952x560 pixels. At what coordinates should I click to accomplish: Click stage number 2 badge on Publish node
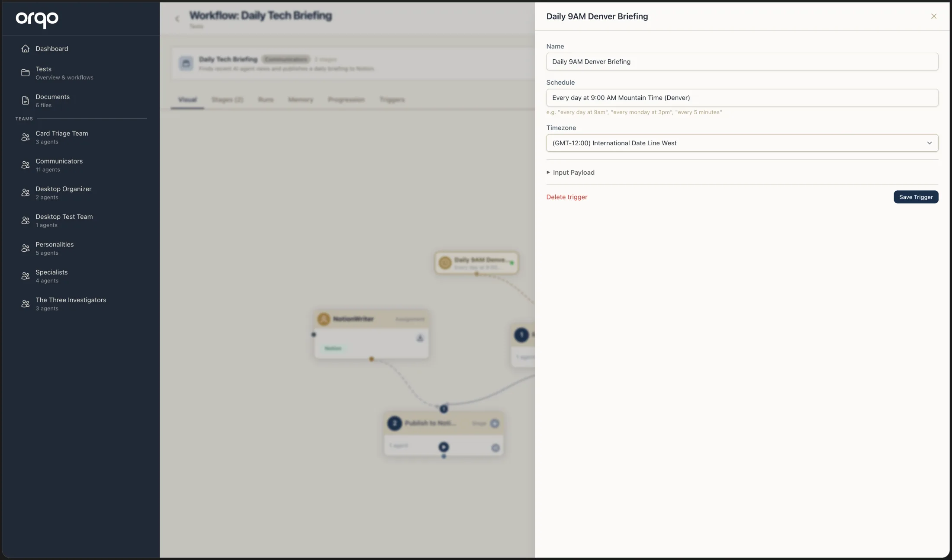(x=394, y=423)
